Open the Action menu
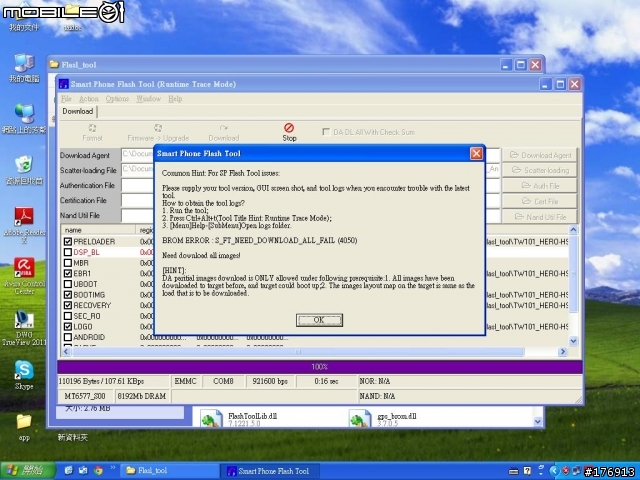The image size is (640, 480). click(89, 99)
